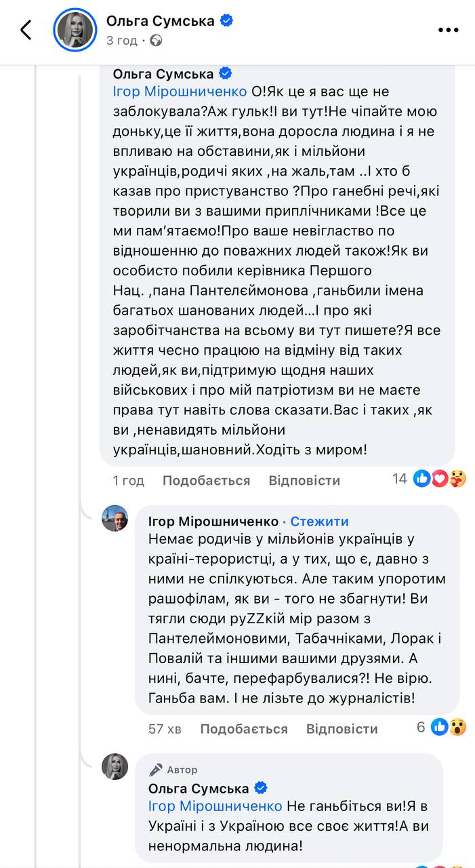
Task: Tap the verified badge in the post header
Action: pos(226,21)
